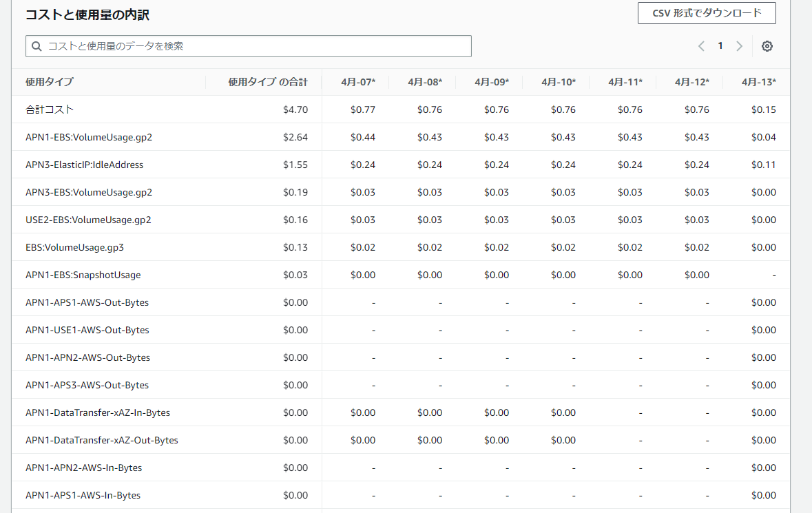The image size is (812, 513).
Task: Focus the コストと使用量のデータを検索 field
Action: pyautogui.click(x=249, y=46)
